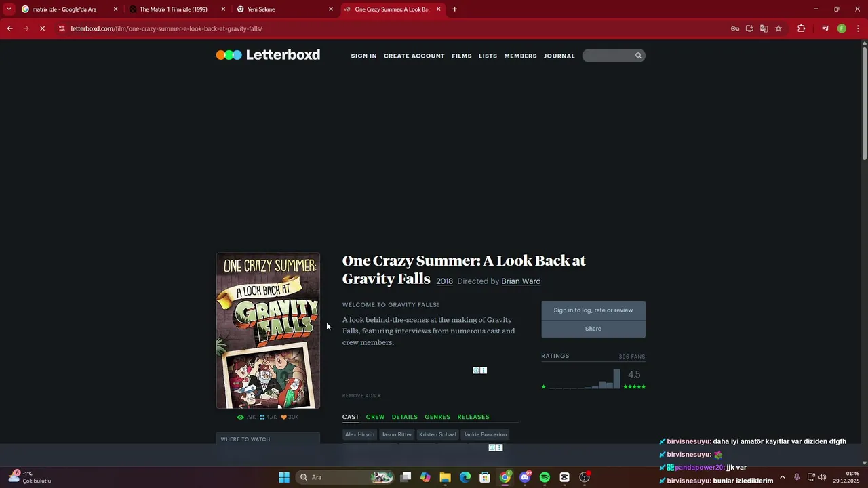868x488 pixels.
Task: Show hidden system tray icons
Action: coord(782,477)
